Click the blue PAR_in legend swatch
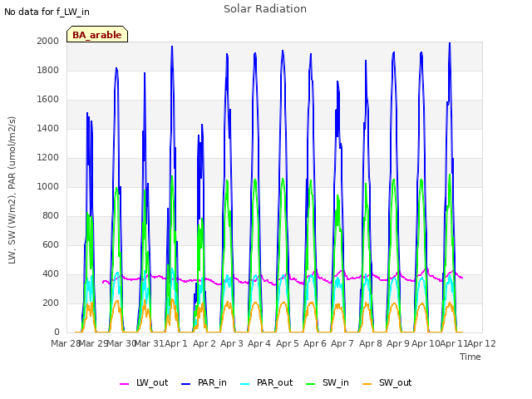Image resolution: width=532 pixels, height=399 pixels. point(185,384)
